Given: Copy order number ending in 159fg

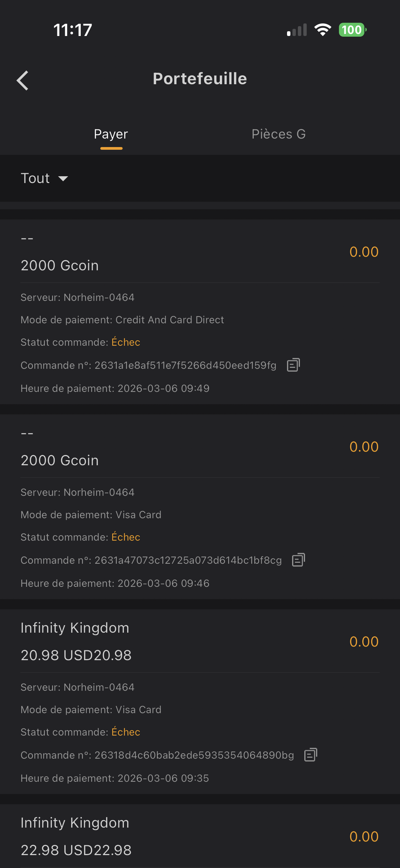Looking at the screenshot, I should (x=293, y=365).
